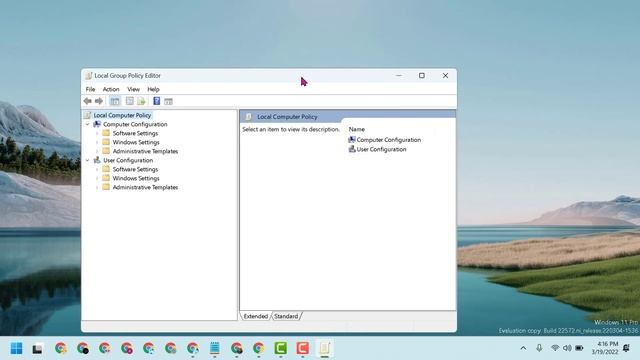Expand Software Settings under Computer Configuration
This screenshot has height=360, width=640.
point(97,133)
